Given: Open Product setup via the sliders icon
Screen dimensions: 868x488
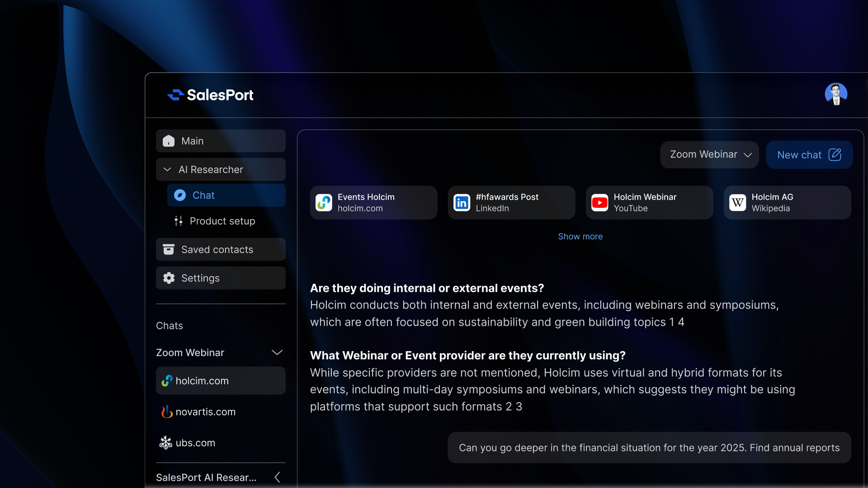Looking at the screenshot, I should click(x=178, y=221).
